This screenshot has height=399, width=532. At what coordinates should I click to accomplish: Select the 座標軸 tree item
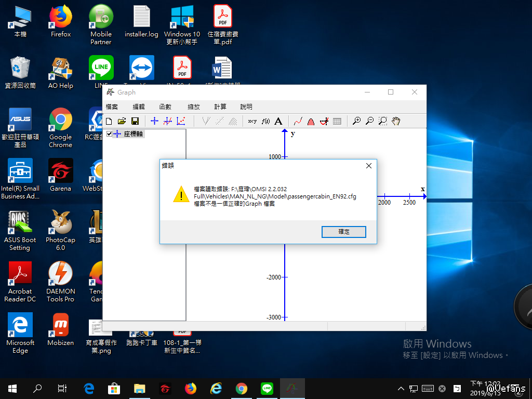pyautogui.click(x=133, y=134)
